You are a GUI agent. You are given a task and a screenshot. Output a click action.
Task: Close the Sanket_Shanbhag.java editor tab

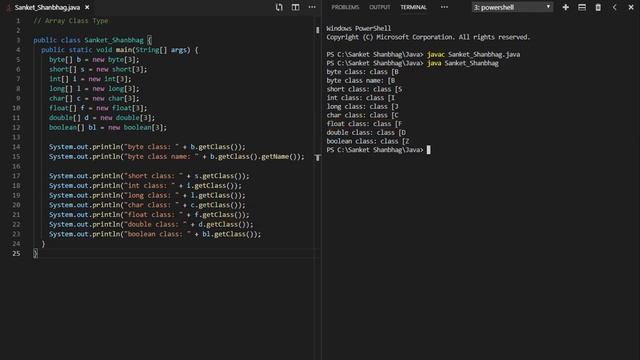click(x=87, y=7)
